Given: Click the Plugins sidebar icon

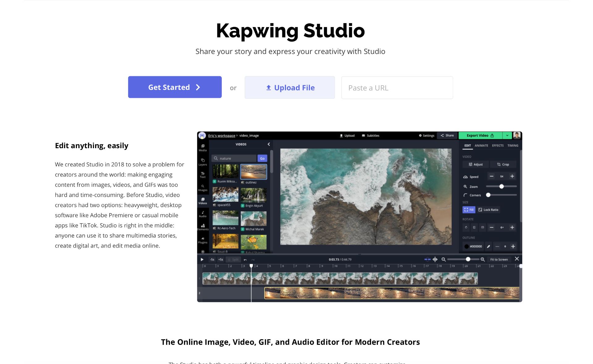Looking at the screenshot, I should (203, 240).
